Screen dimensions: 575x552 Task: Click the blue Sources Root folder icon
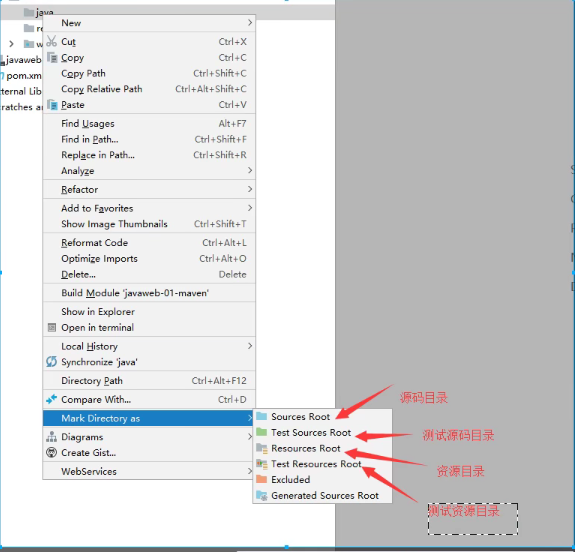[x=261, y=416]
